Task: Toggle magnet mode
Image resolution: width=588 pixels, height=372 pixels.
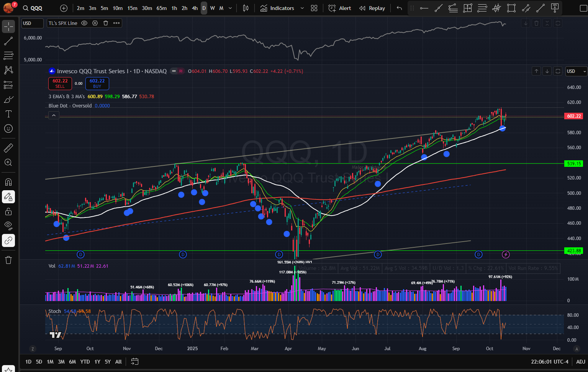Action: [8, 182]
